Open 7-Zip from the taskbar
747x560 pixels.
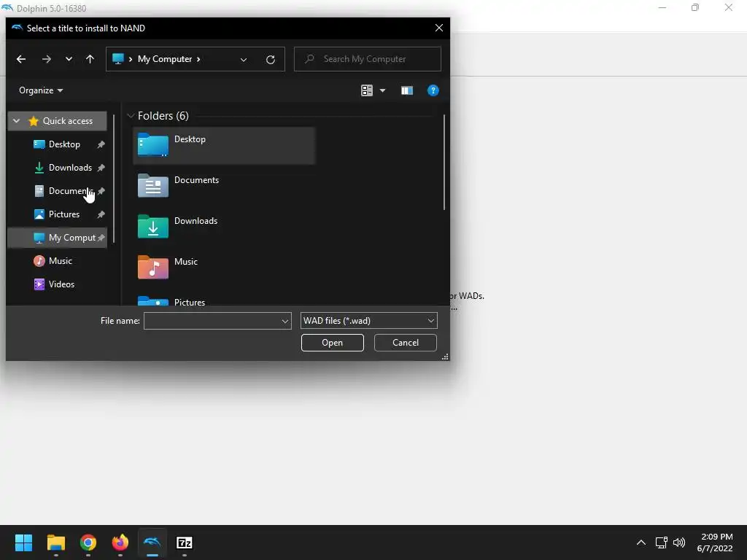tap(185, 542)
